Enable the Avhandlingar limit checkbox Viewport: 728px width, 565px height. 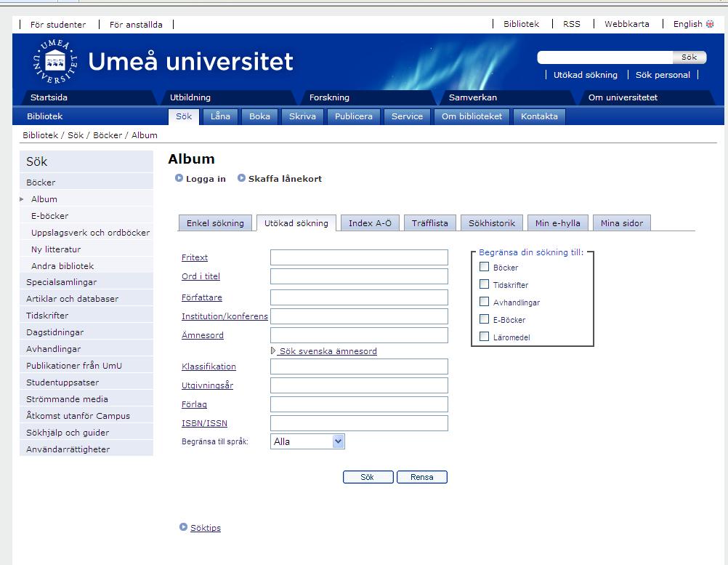pos(485,302)
